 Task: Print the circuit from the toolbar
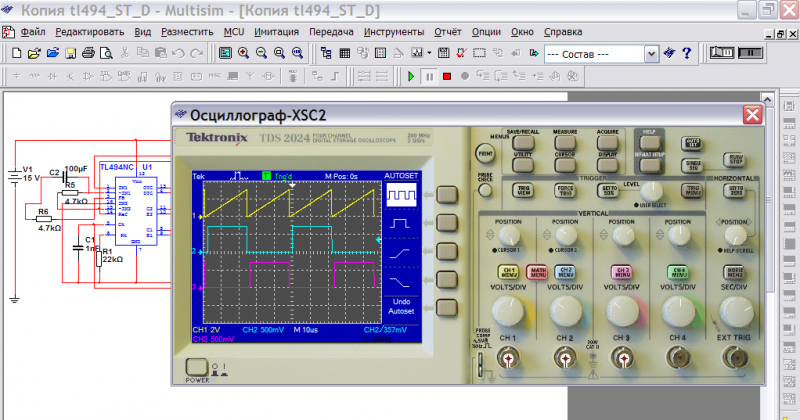(88, 53)
